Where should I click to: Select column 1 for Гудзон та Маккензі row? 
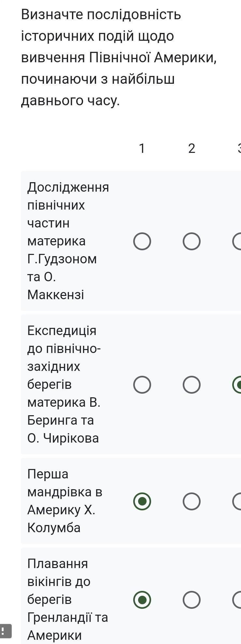pyautogui.click(x=142, y=241)
